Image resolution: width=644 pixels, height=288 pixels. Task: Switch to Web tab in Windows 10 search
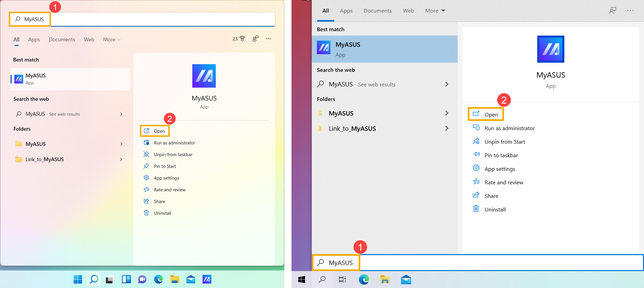(x=408, y=11)
